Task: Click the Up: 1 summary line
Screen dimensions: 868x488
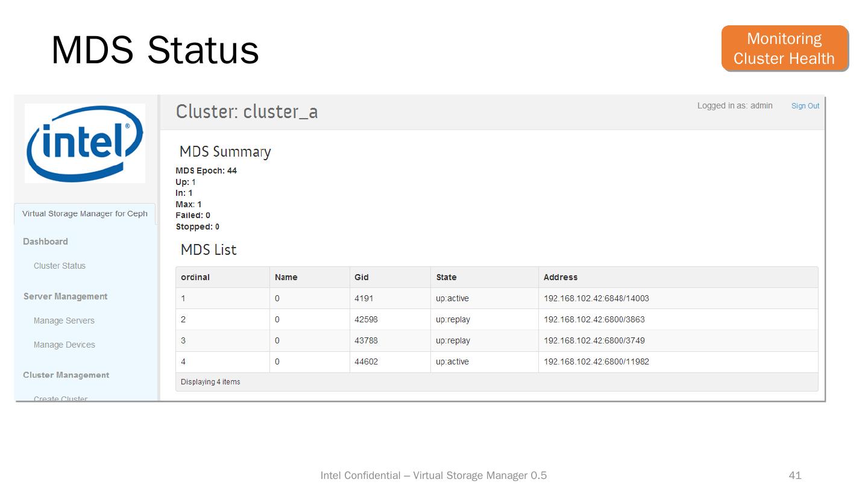Action: point(186,182)
